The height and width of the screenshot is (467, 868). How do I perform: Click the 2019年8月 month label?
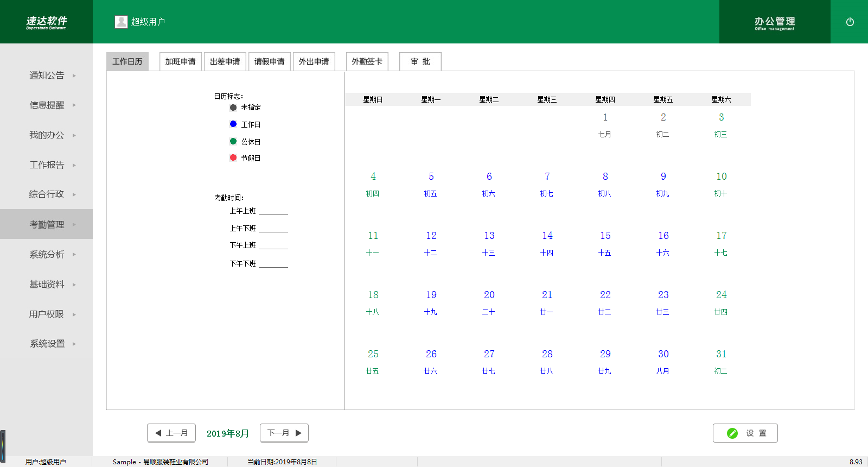pos(228,433)
